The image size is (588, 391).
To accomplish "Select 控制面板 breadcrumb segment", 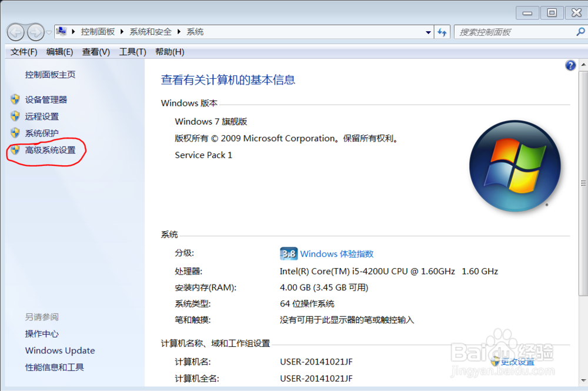I will pos(98,32).
